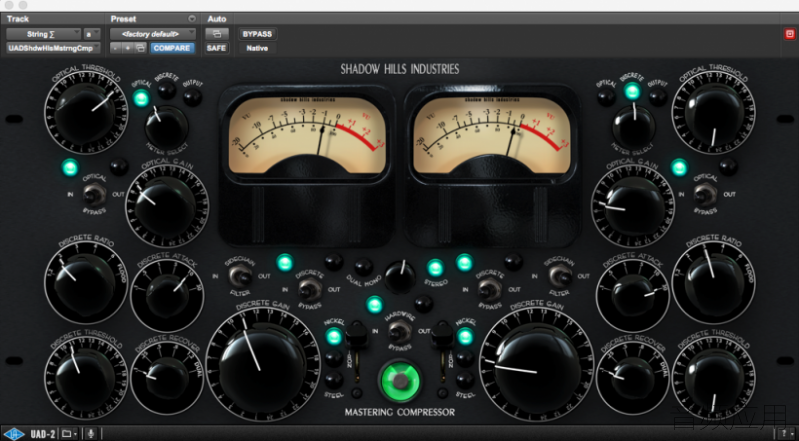Click the SAFE automation button
799x441 pixels.
[x=217, y=48]
